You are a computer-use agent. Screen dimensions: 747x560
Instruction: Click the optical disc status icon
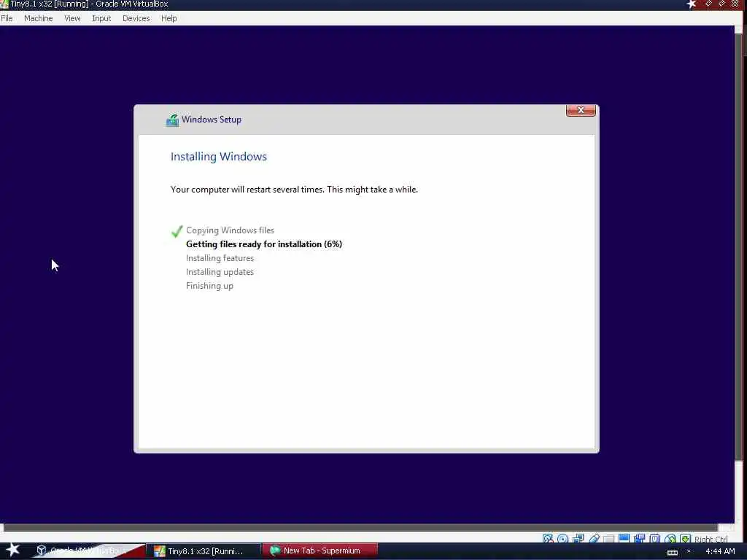[x=562, y=538]
